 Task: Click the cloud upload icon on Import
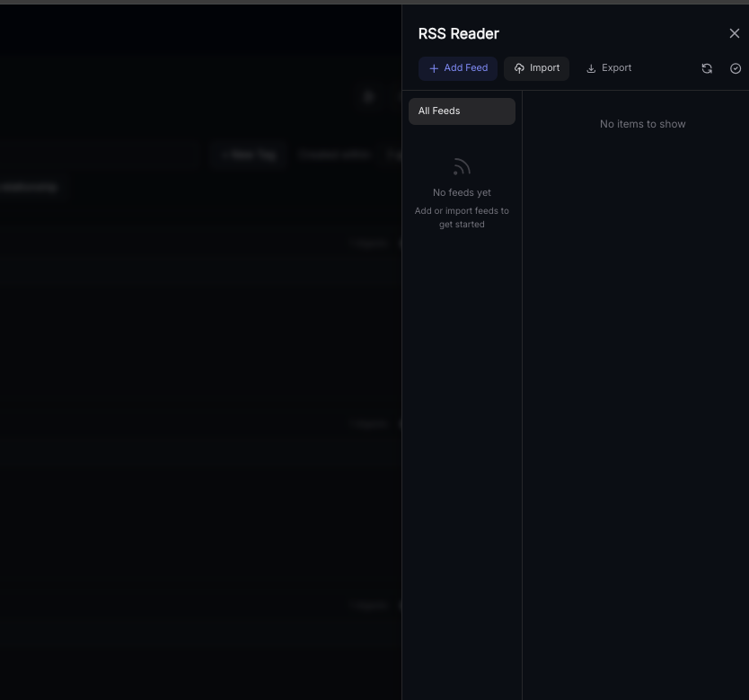click(x=519, y=68)
